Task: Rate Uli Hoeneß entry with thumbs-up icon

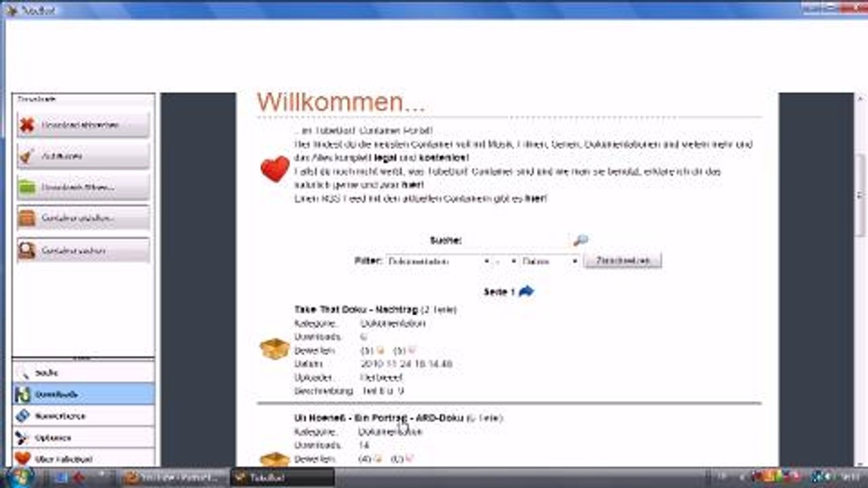Action: 378,459
